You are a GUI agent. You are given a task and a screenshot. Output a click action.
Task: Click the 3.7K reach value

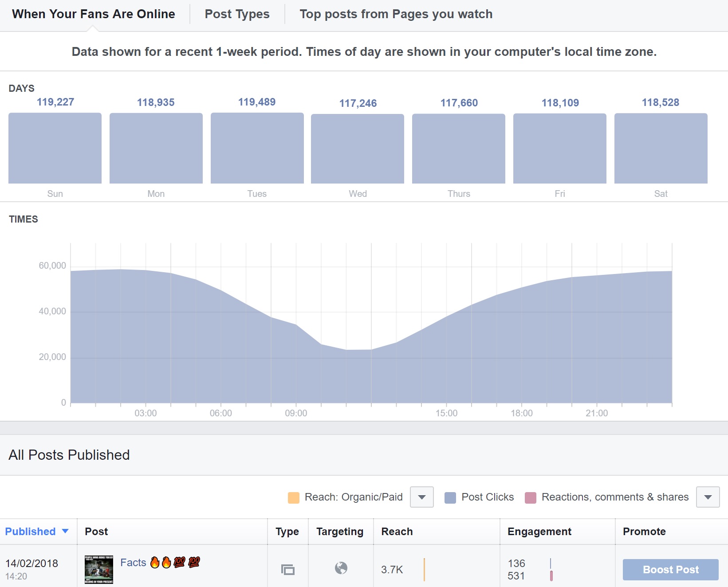point(392,570)
